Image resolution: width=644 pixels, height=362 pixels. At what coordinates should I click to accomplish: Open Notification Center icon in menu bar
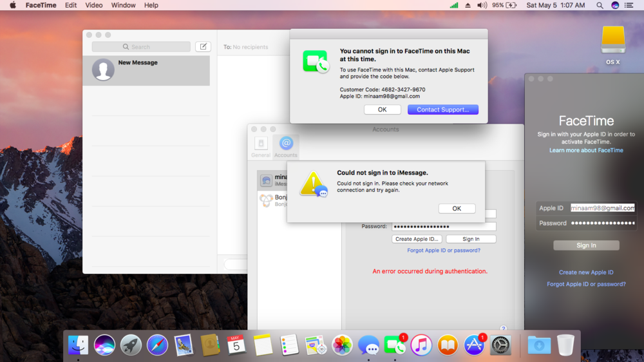pyautogui.click(x=629, y=5)
